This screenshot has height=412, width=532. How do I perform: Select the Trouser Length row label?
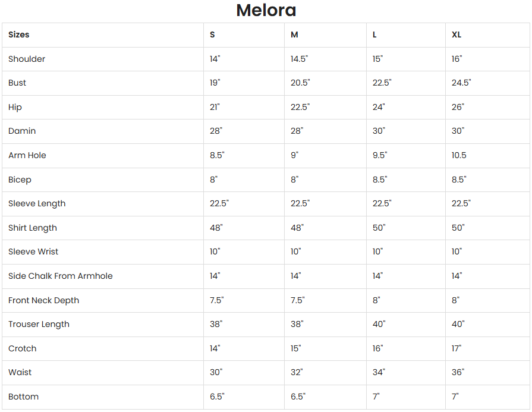click(39, 324)
